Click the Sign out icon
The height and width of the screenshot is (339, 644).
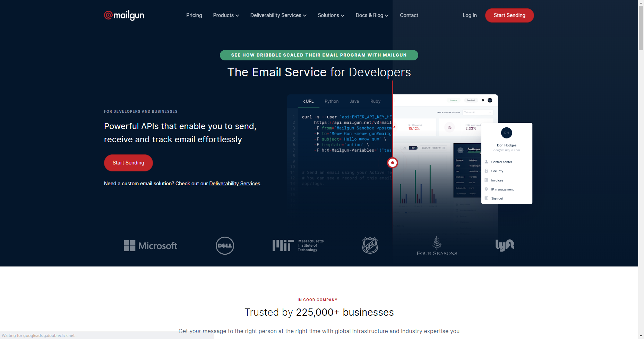tap(486, 198)
